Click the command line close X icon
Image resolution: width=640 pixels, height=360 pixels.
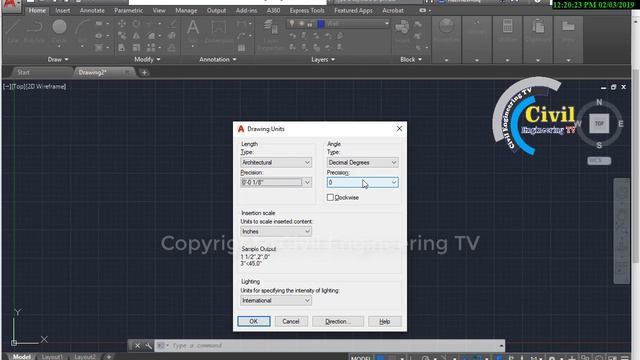point(138,346)
